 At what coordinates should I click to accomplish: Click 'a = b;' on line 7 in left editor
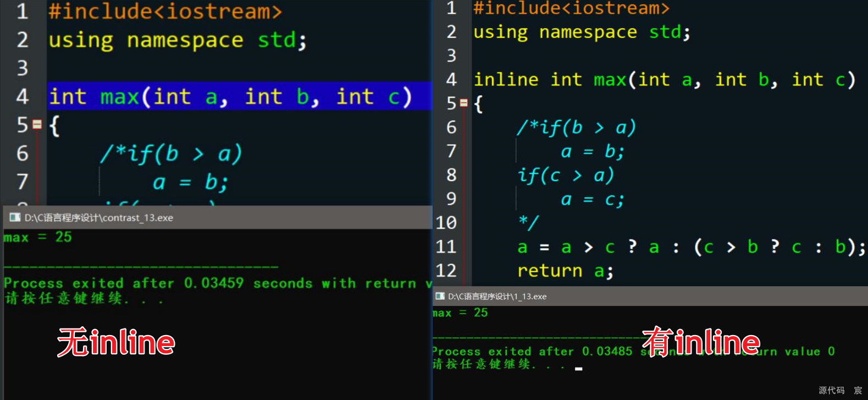[x=190, y=182]
